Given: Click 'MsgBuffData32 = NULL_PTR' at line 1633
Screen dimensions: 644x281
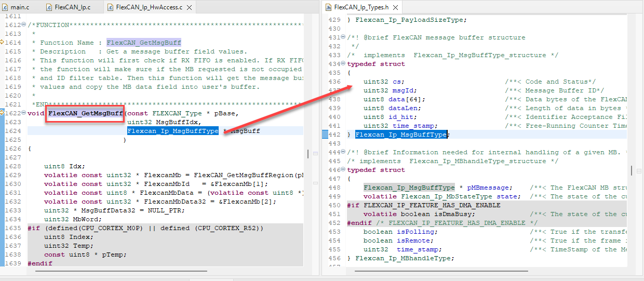Looking at the screenshot, I should (131, 210).
